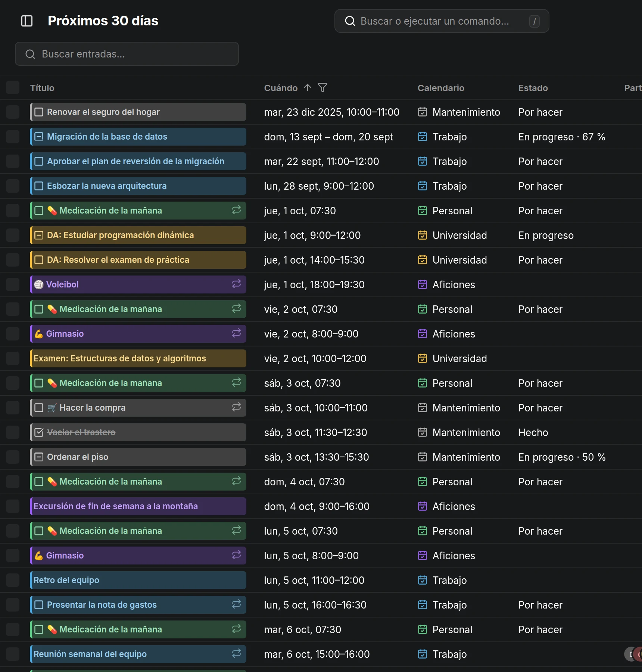Click repeat icon on Presentar la nota de gastos
The image size is (642, 672).
[236, 604]
